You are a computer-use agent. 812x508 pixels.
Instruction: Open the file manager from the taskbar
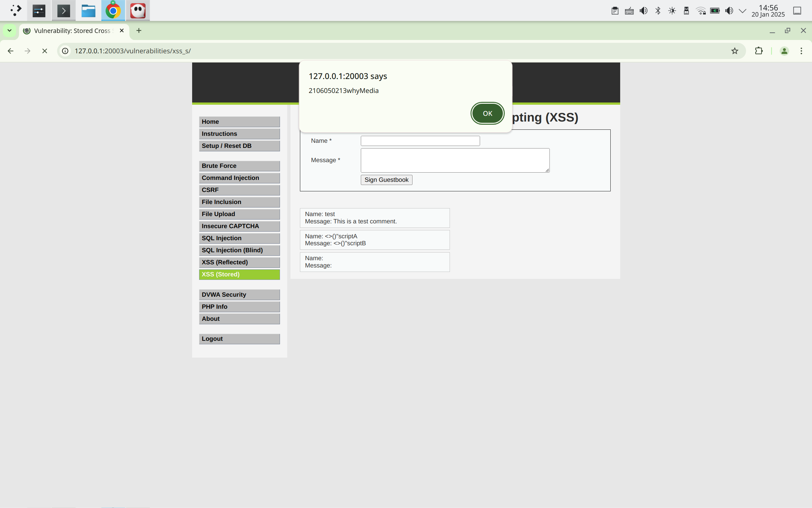pyautogui.click(x=88, y=11)
